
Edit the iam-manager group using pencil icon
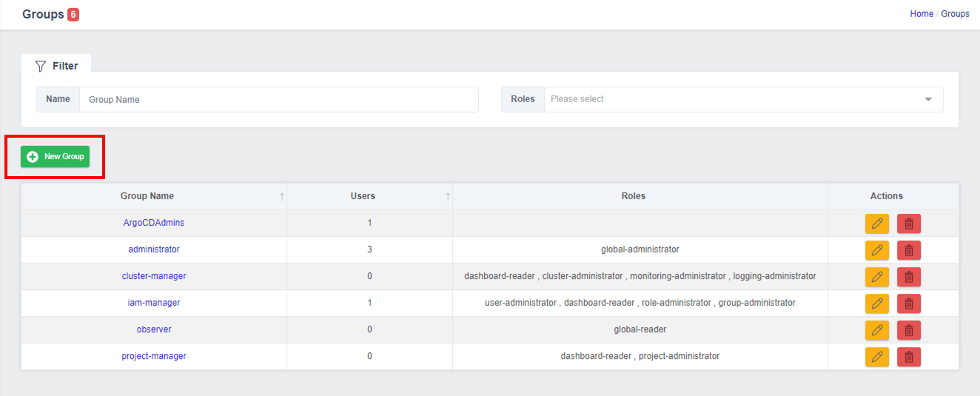coord(877,303)
